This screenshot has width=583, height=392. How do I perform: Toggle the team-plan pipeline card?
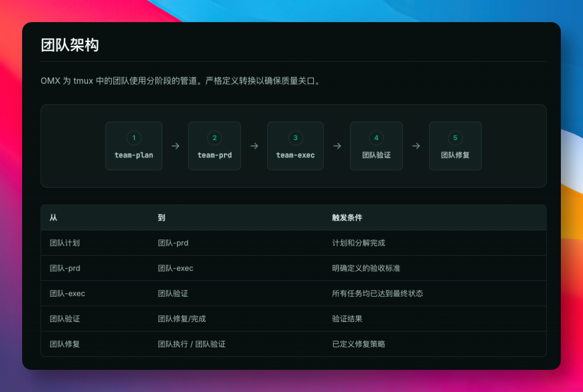coord(133,146)
